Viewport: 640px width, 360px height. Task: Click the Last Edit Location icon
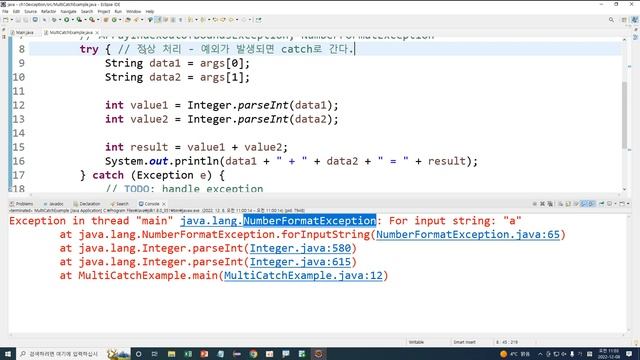tap(215, 20)
